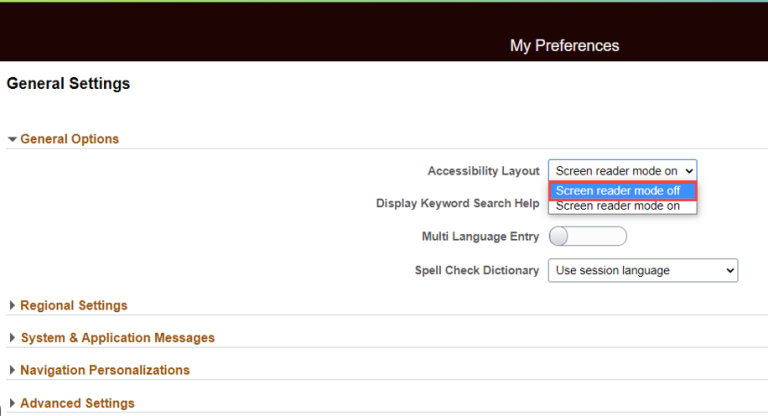Click the Multi Language Entry label

(x=480, y=237)
